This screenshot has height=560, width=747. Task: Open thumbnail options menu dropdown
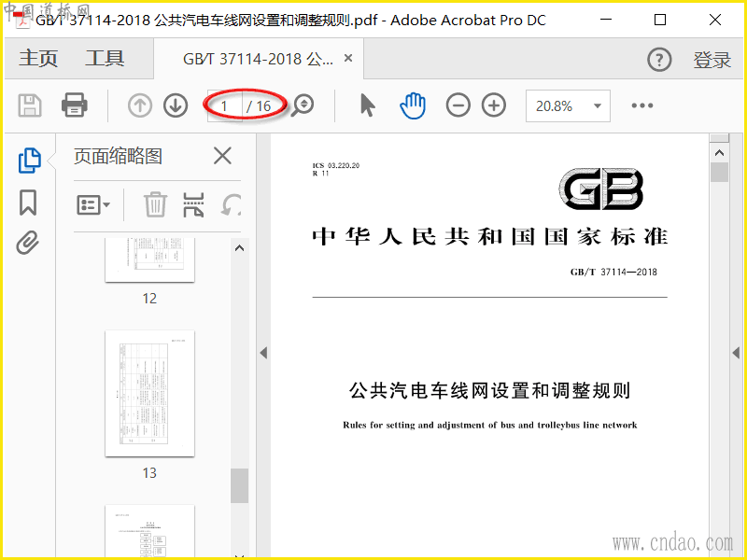[x=93, y=204]
